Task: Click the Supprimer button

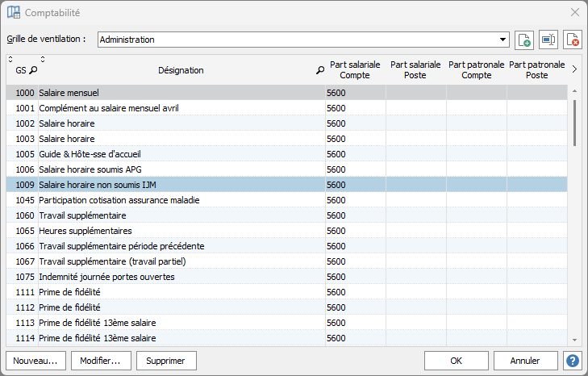Action: tap(166, 361)
